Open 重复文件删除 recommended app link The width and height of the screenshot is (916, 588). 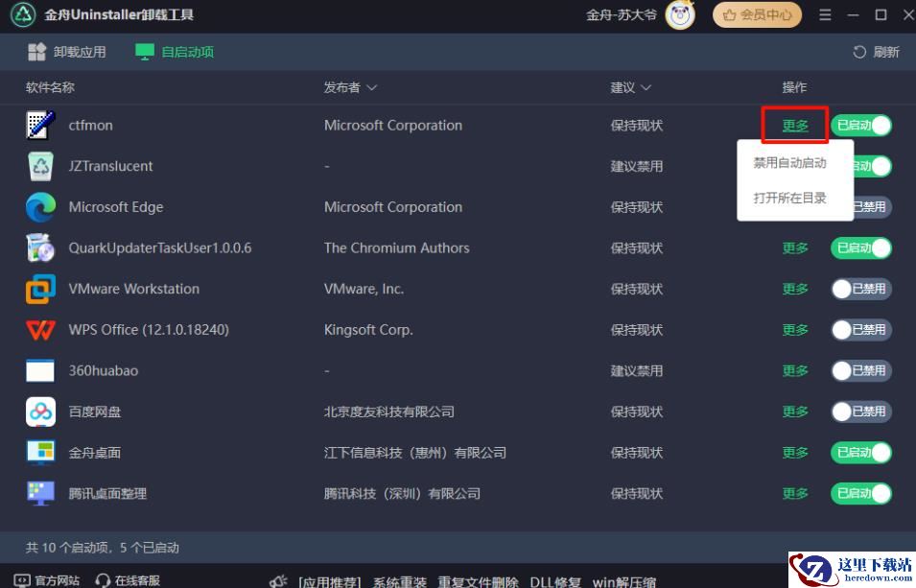coord(478,582)
